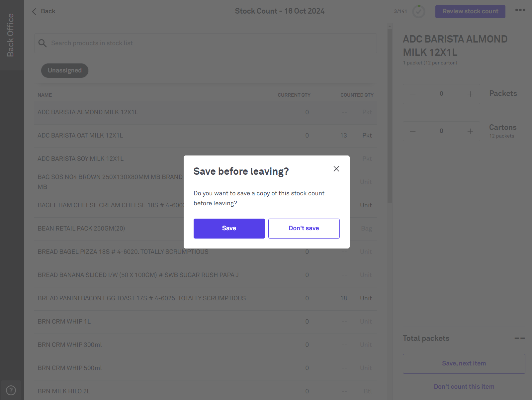532x400 pixels.
Task: Click the Back arrow icon
Action: (x=34, y=12)
